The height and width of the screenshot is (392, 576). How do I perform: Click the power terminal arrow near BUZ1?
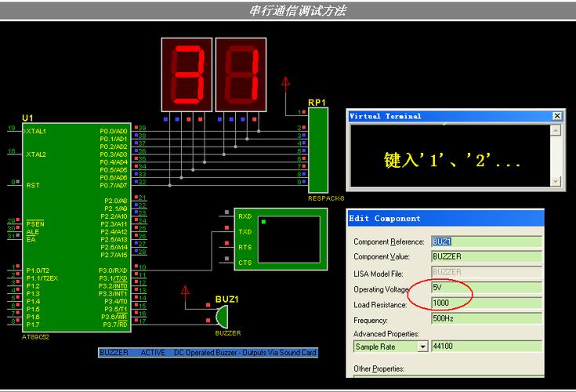(x=185, y=292)
